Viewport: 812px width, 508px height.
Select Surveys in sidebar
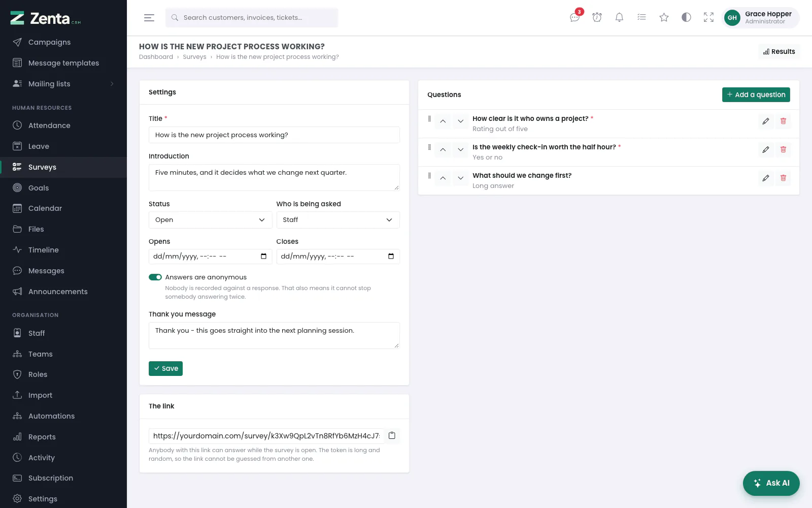click(63, 167)
